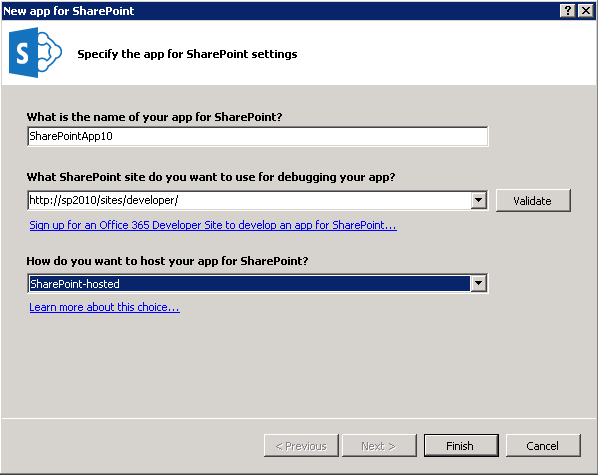Image resolution: width=598 pixels, height=475 pixels.
Task: Click the host your app question label
Action: pos(167,261)
